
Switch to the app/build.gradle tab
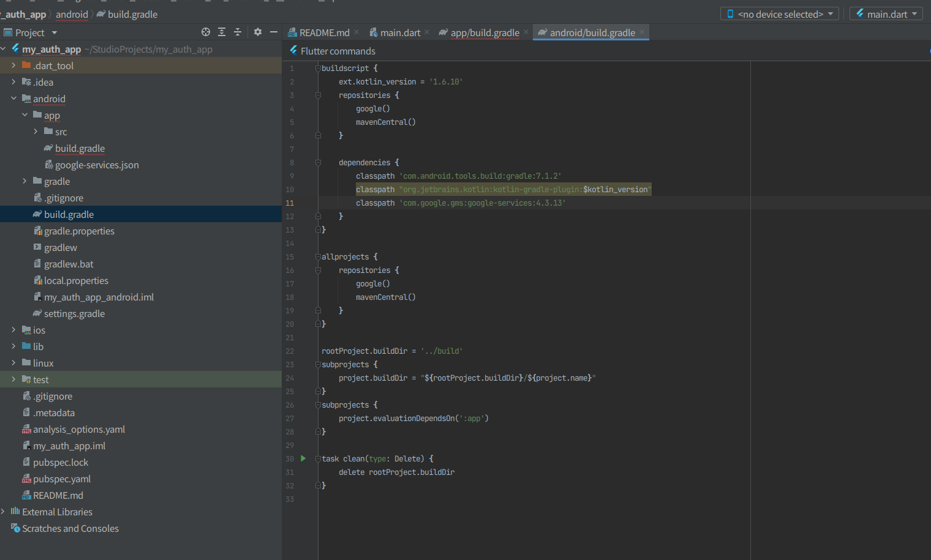point(484,33)
